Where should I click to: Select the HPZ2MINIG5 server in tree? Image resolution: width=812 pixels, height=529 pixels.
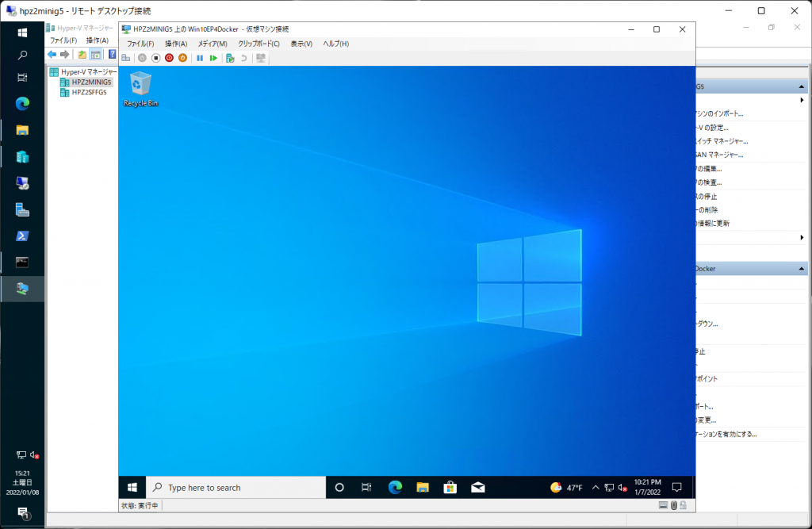coord(86,82)
